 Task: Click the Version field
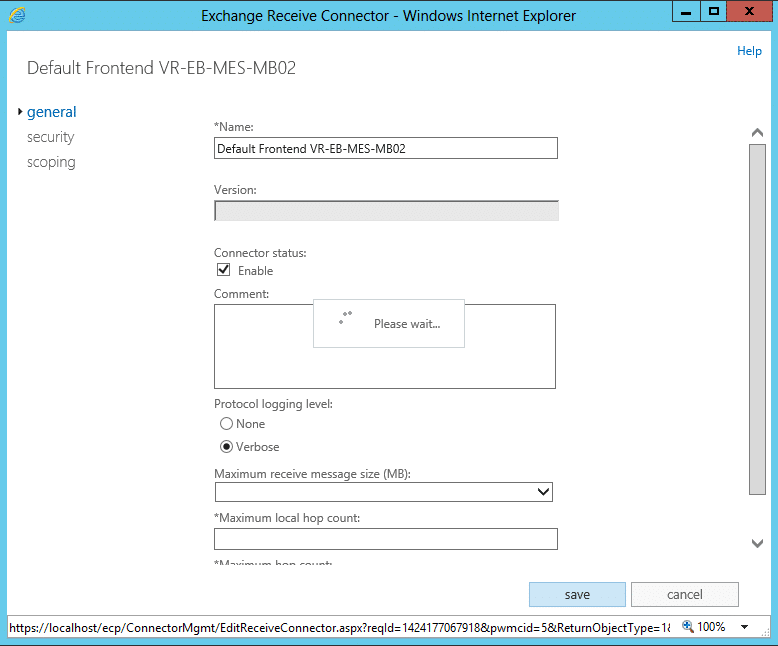(x=386, y=211)
